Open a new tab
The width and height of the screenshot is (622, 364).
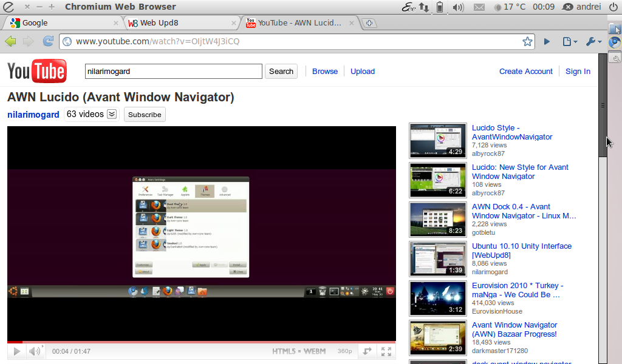[x=369, y=23]
